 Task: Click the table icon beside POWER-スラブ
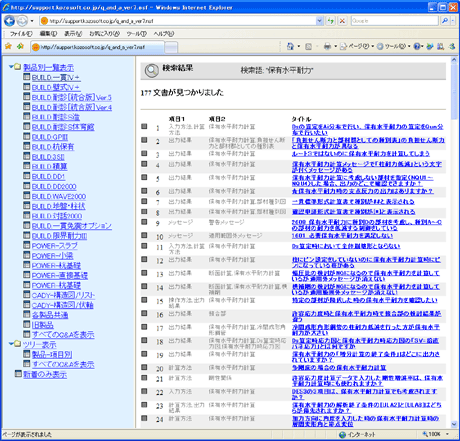coord(27,245)
